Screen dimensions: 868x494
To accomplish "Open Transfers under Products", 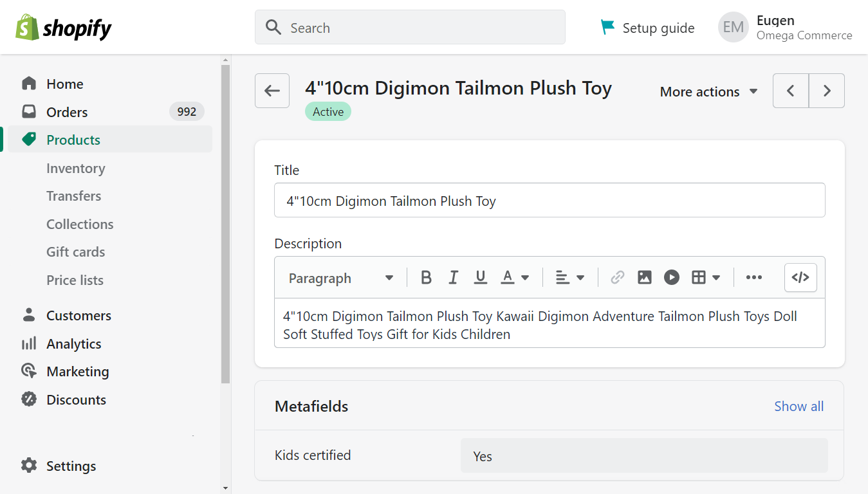I will [x=73, y=196].
